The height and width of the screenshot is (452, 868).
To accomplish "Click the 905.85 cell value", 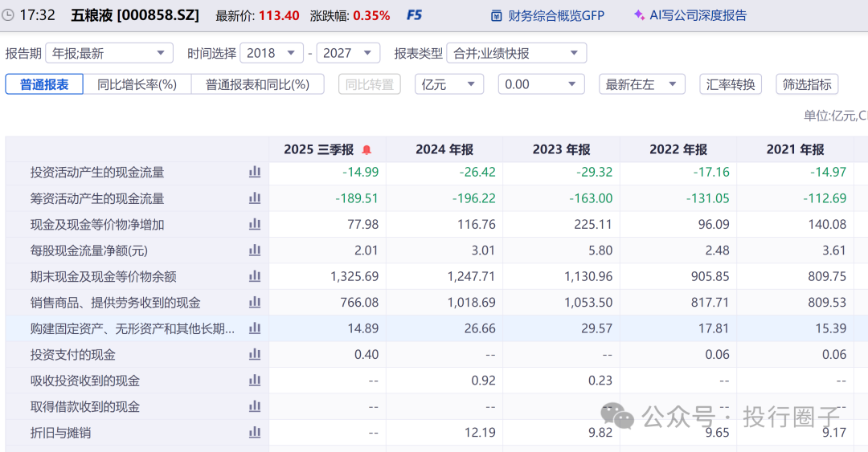I will coord(710,276).
